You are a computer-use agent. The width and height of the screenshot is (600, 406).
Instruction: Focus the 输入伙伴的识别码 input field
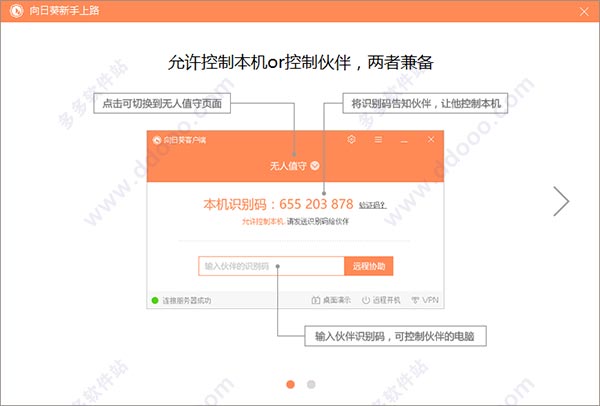[x=271, y=266]
